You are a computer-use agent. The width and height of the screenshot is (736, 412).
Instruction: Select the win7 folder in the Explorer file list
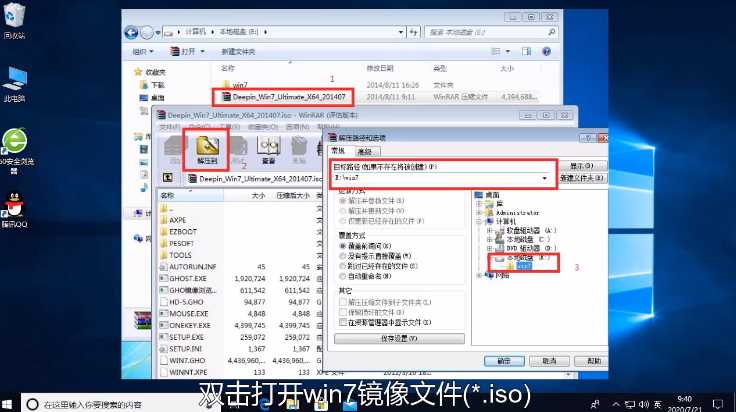(235, 85)
